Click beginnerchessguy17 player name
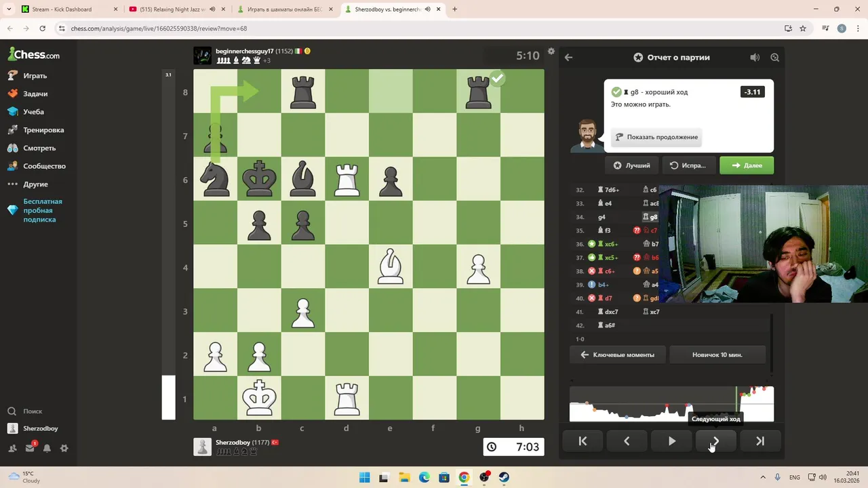Viewport: 868px width, 488px height. tap(245, 52)
